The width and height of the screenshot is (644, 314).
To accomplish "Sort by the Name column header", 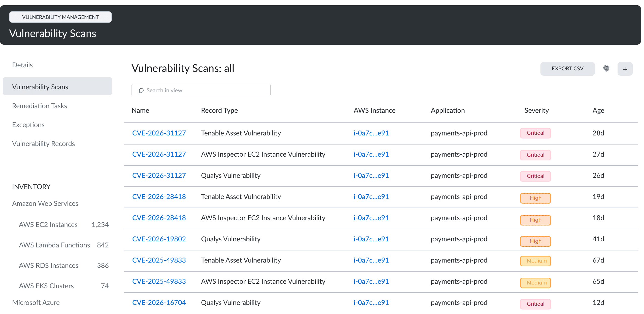I will [x=140, y=110].
